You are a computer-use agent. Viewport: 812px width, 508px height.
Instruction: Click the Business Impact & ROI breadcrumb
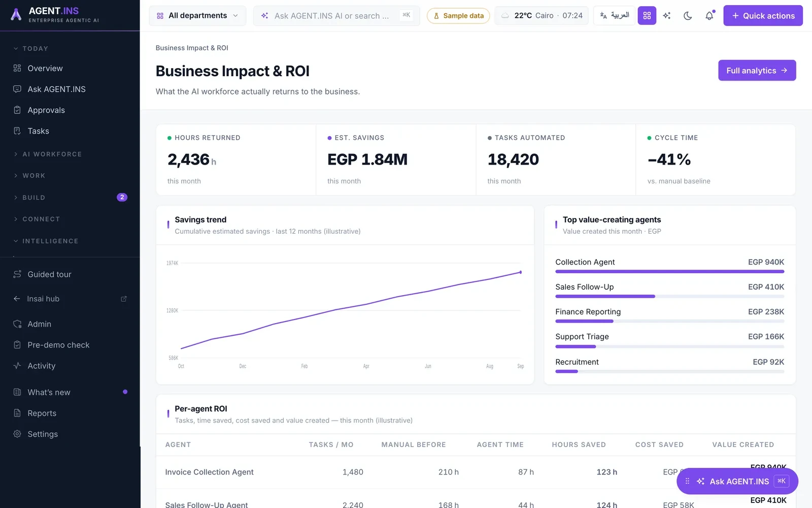pyautogui.click(x=192, y=48)
